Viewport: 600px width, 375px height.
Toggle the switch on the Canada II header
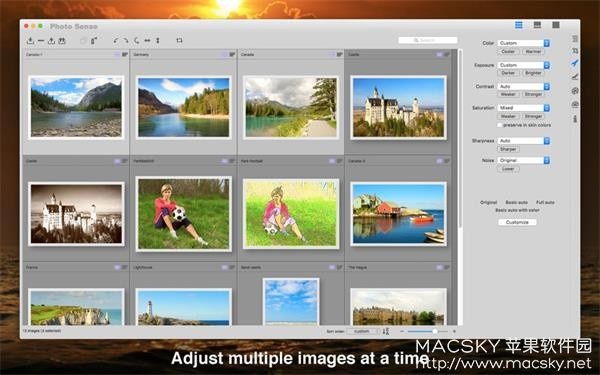[x=439, y=161]
